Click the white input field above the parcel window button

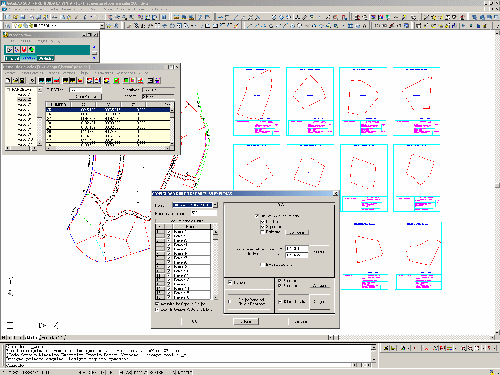click(x=85, y=90)
